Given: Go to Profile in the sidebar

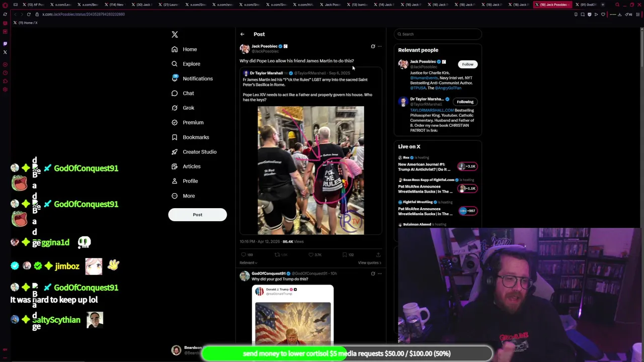Looking at the screenshot, I should click(185, 180).
